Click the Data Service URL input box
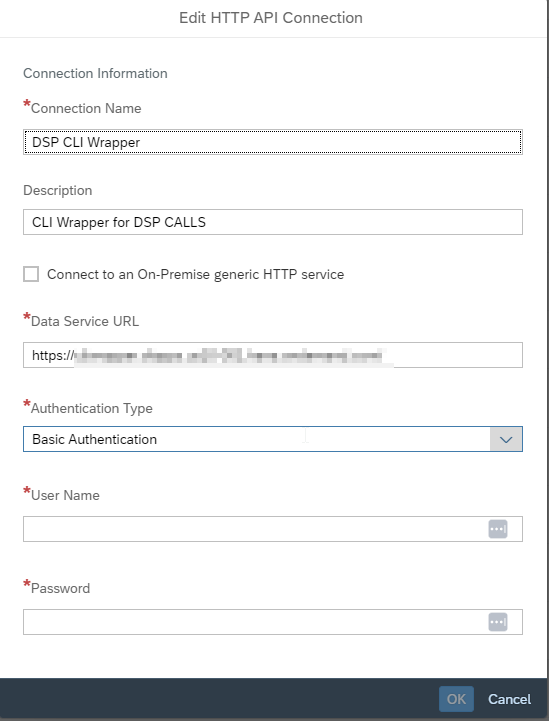The width and height of the screenshot is (549, 721). click(273, 355)
